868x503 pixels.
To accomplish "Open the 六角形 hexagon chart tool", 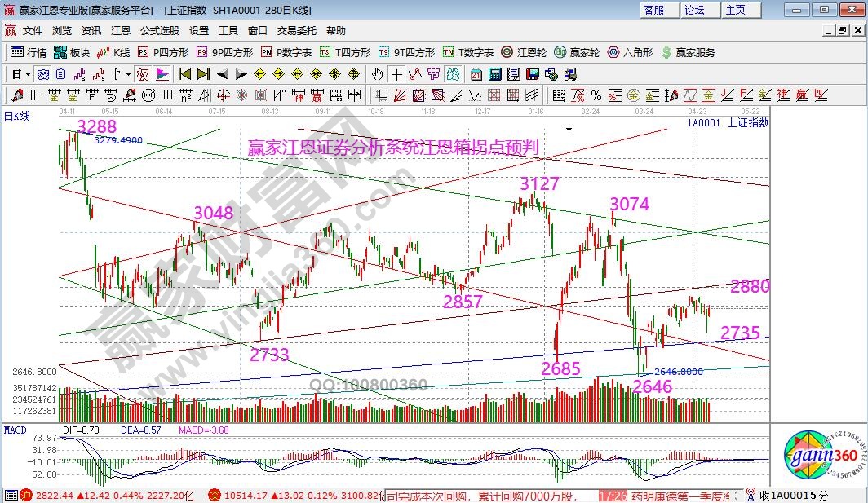I will click(x=630, y=52).
